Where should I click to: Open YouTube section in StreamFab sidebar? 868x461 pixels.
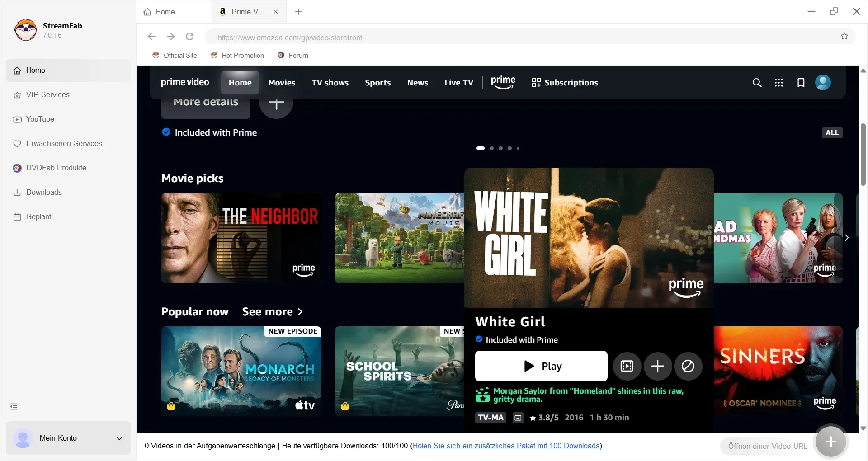(40, 119)
